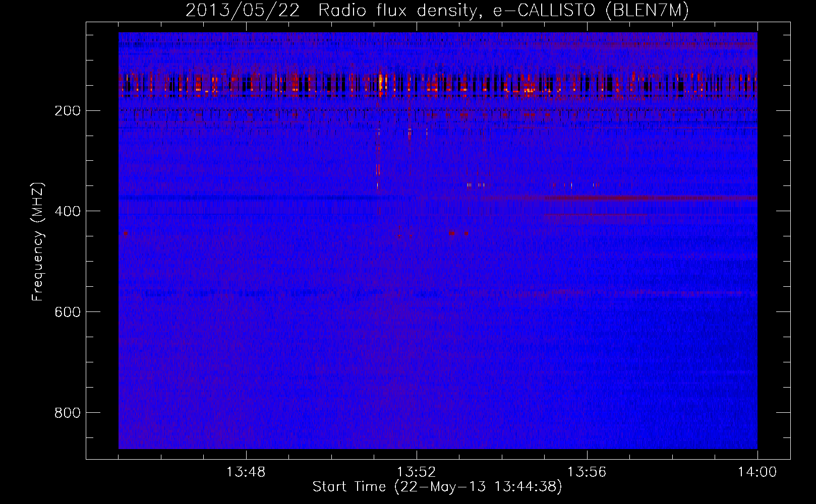
Task: Click the 400 frequency tick label
Action: tap(68, 211)
